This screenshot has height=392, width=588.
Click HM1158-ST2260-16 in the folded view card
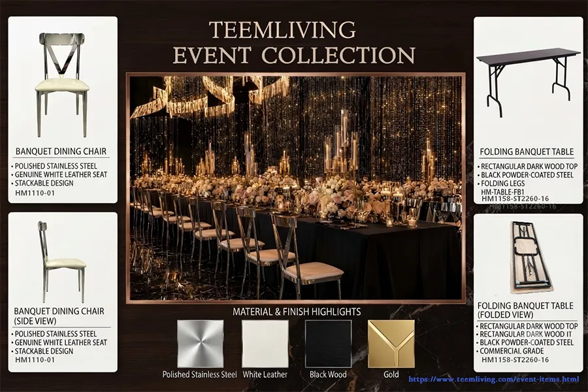(x=515, y=360)
